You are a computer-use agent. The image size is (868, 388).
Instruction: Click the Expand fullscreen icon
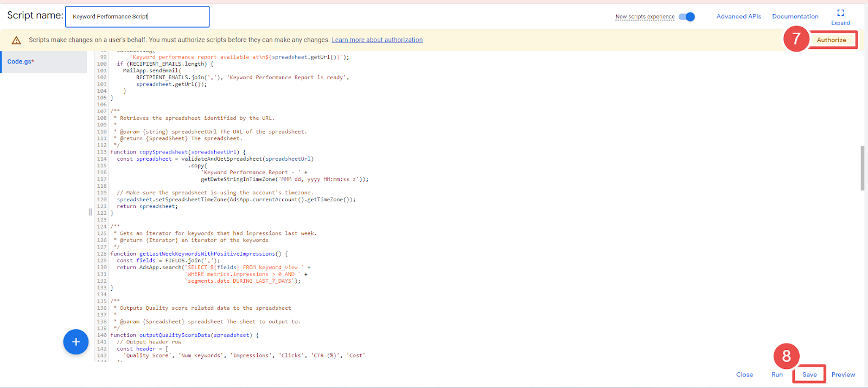point(840,12)
